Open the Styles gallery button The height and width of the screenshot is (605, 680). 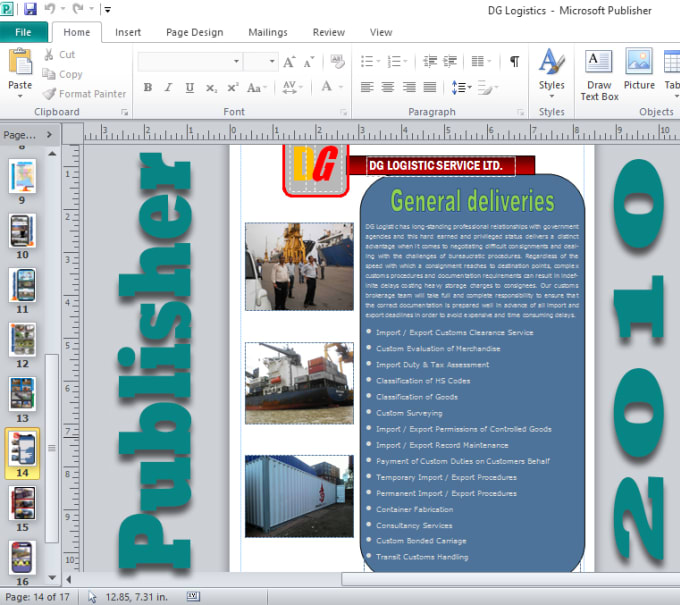pos(552,73)
